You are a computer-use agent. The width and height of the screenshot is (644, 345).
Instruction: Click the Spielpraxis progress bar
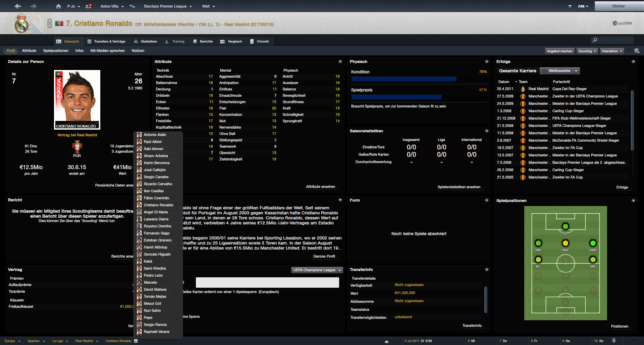pos(396,97)
